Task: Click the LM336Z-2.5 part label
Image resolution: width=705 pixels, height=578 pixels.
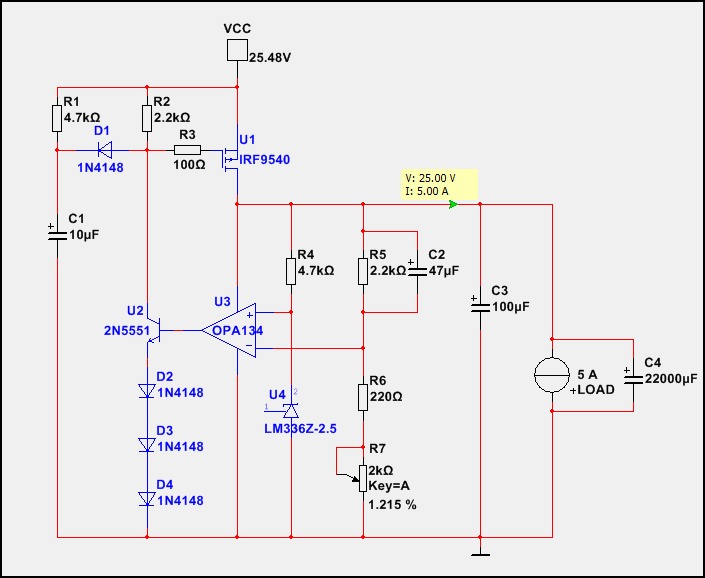Action: tap(300, 429)
